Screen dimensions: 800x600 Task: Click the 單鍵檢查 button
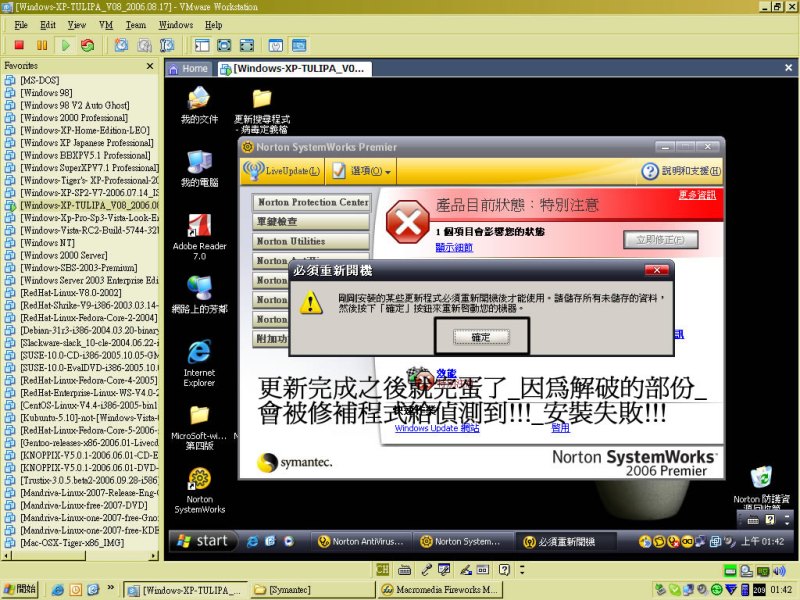click(x=311, y=221)
